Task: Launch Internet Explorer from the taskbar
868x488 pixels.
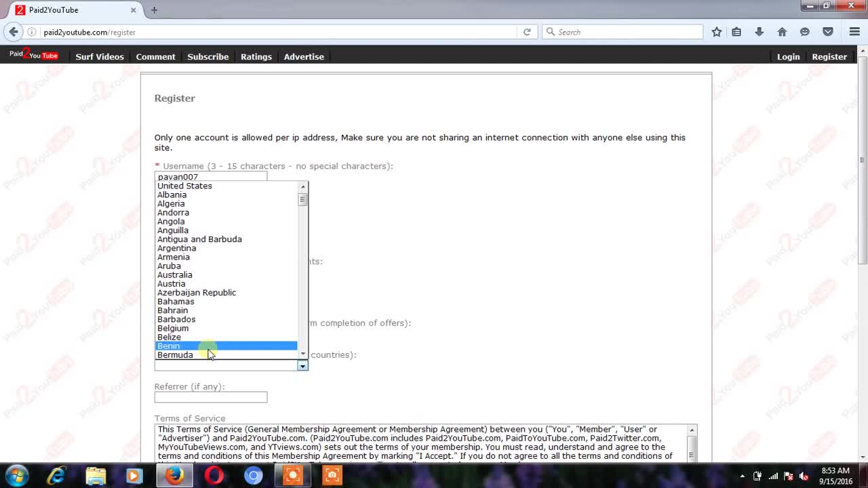Action: (x=56, y=476)
